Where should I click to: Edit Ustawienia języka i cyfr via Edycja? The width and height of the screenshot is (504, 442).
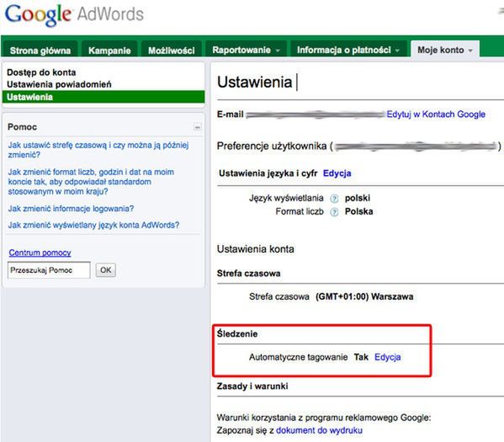click(337, 173)
